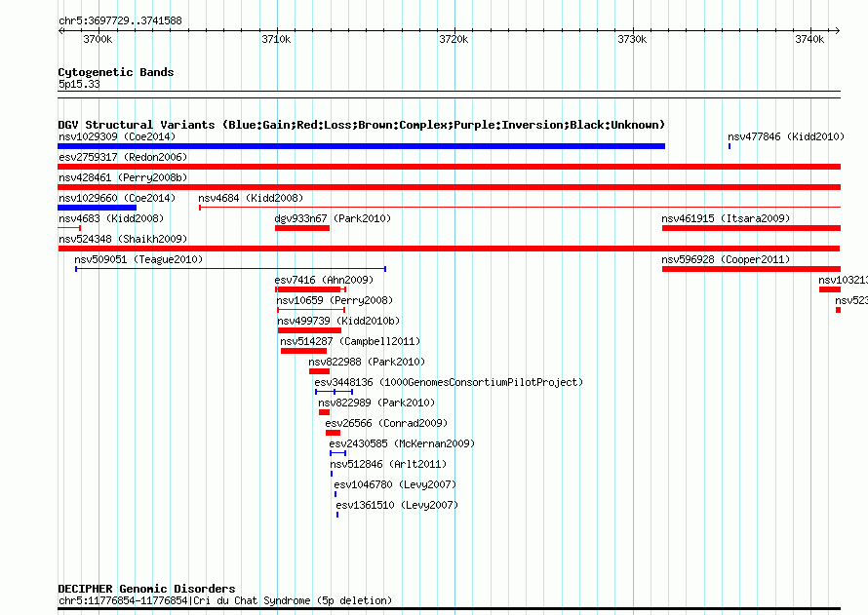Open the nsv4684 (Kidd2008) label
The image size is (868, 615).
coord(251,198)
